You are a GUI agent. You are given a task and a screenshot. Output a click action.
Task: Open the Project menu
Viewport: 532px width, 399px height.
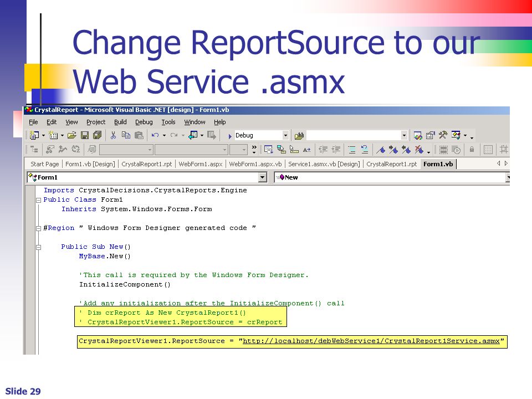96,122
